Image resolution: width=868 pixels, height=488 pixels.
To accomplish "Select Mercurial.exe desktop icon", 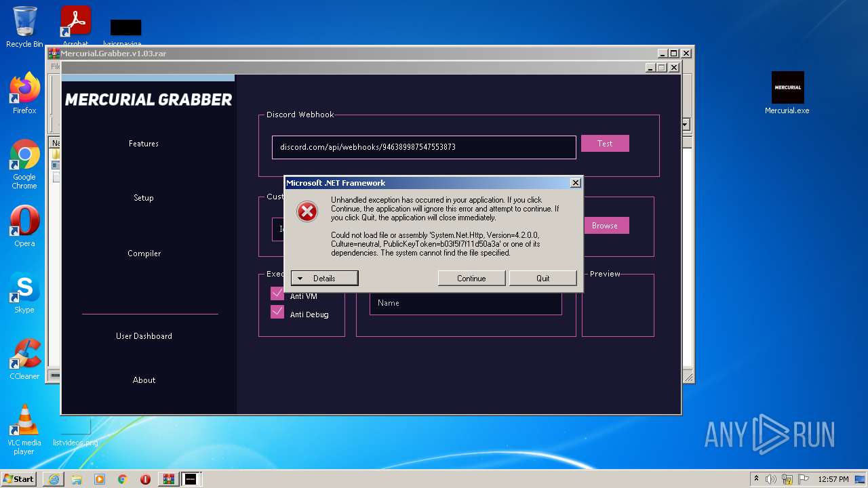I will point(787,93).
